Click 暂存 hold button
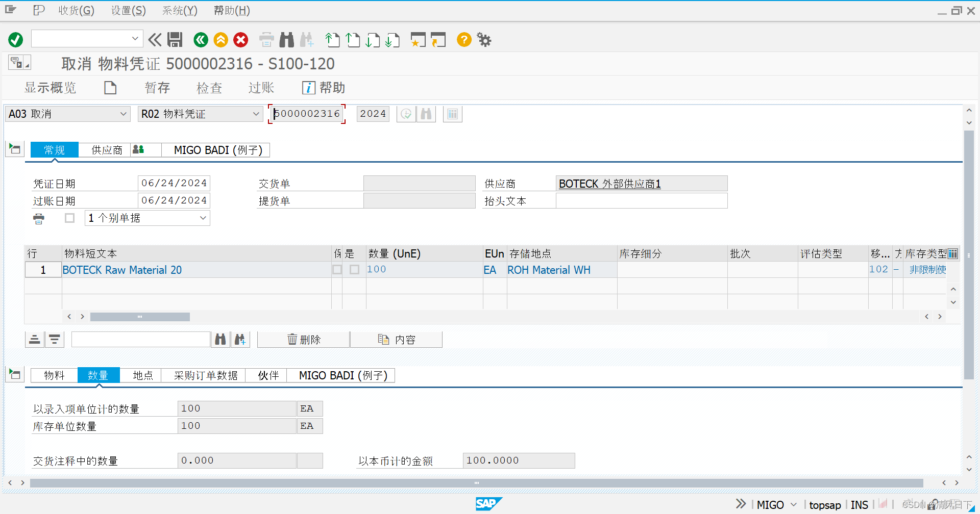The image size is (980, 514). [157, 88]
